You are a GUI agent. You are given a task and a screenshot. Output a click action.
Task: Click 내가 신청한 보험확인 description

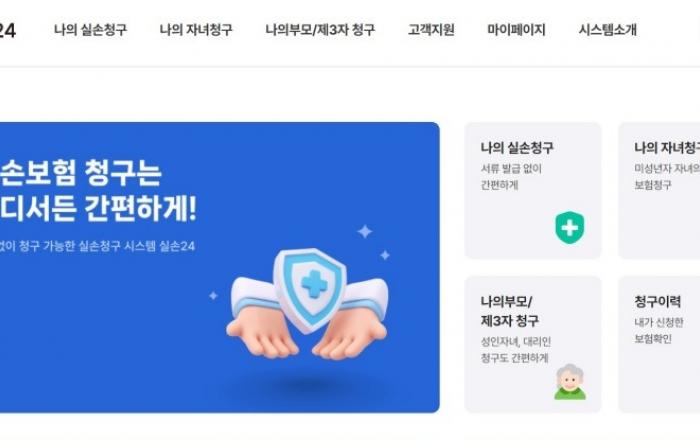point(659,331)
